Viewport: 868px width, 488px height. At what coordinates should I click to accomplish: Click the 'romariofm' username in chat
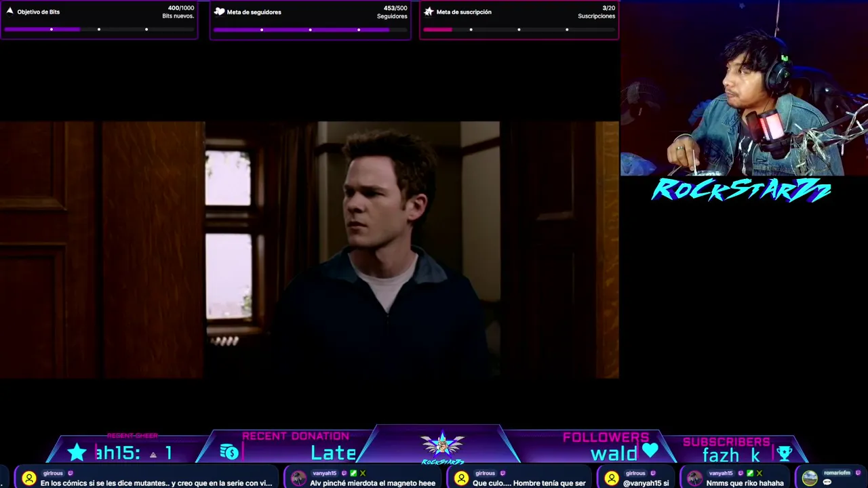pos(837,473)
